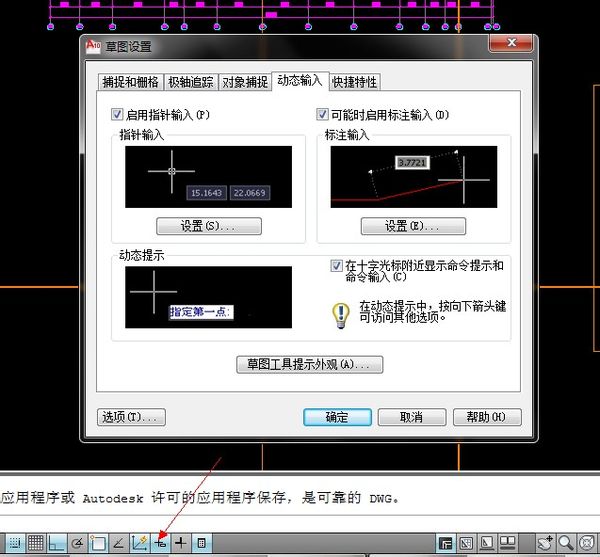Activate the Zoom magnifier tool
Screen dimensions: 600x557
[566, 542]
